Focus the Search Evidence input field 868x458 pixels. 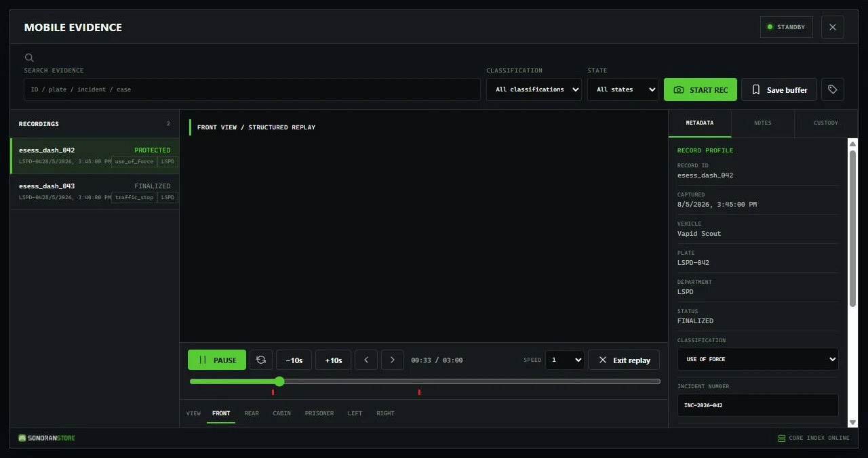[x=252, y=89]
